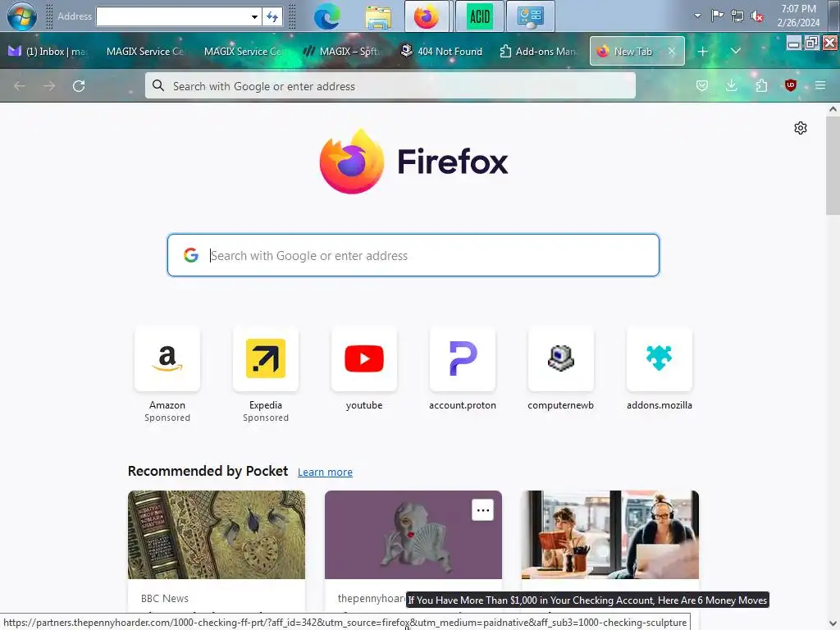Switch to the 404 Not Found tab
This screenshot has height=630, width=840.
tap(442, 52)
